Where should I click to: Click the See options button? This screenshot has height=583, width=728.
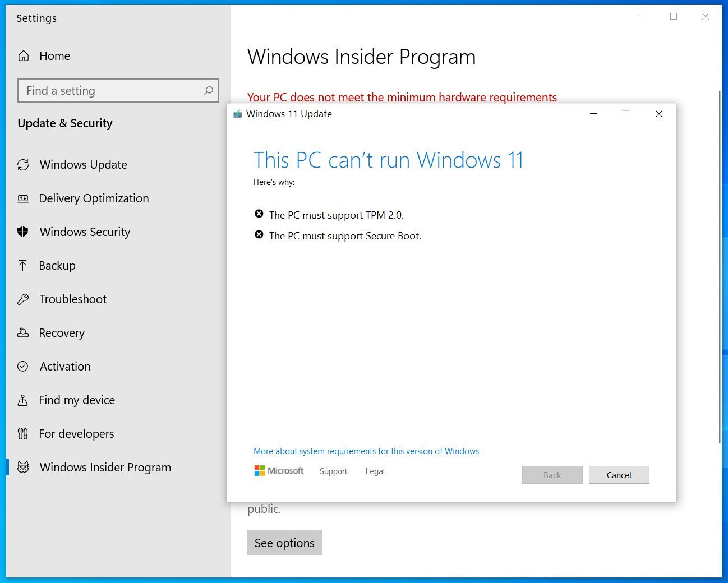pyautogui.click(x=284, y=542)
